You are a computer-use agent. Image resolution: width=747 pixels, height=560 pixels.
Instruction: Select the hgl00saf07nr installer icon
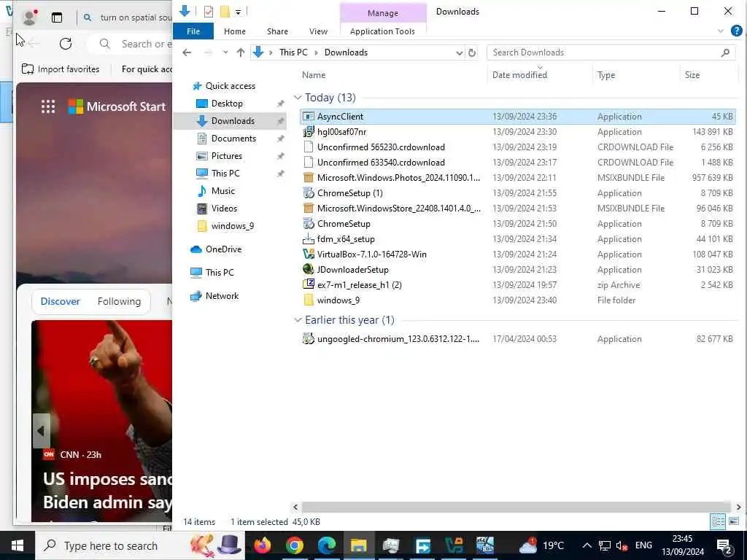click(x=309, y=132)
